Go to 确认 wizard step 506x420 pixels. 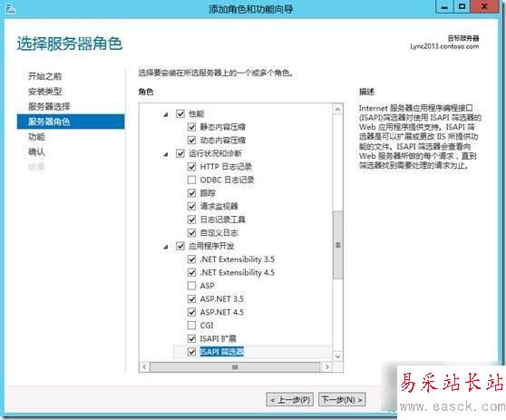36,151
